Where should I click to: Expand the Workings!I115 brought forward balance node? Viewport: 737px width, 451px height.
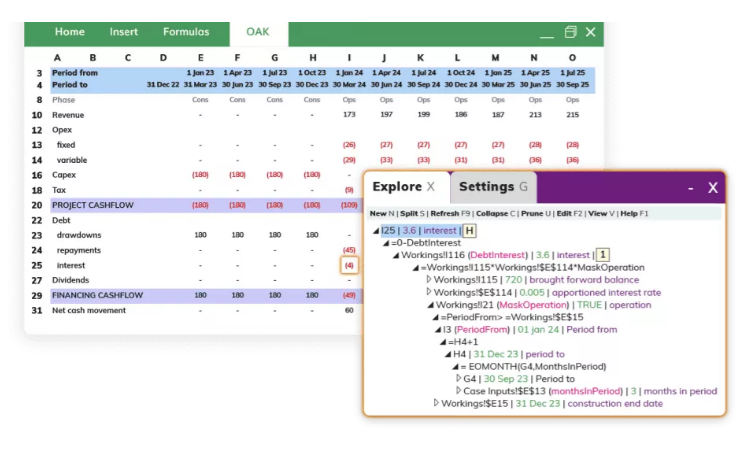pos(429,280)
